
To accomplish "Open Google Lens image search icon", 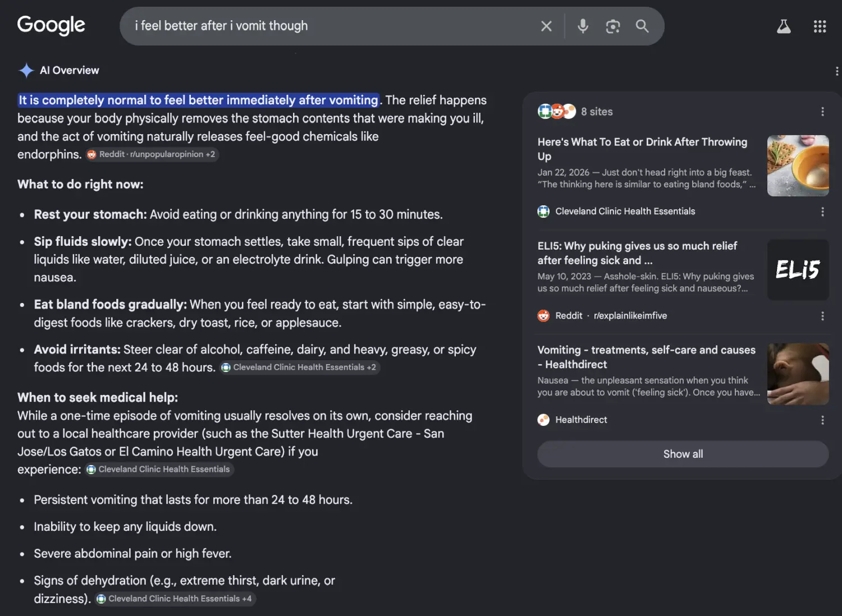I will (x=613, y=26).
